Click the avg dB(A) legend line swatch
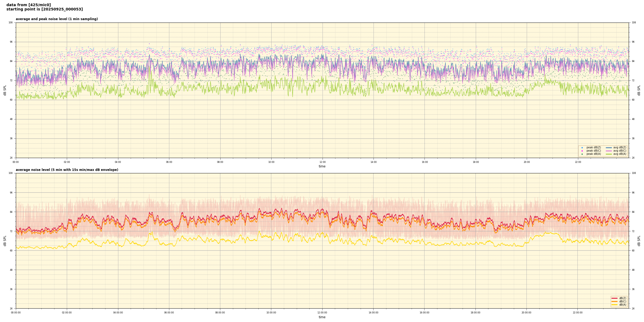Viewport: 644px width, 322px height. pyautogui.click(x=609, y=154)
